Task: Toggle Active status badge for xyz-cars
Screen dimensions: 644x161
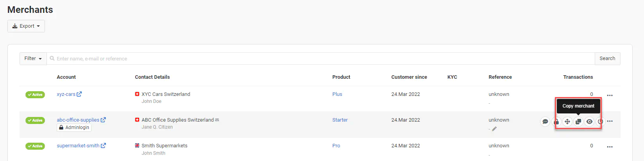Action: coord(35,95)
